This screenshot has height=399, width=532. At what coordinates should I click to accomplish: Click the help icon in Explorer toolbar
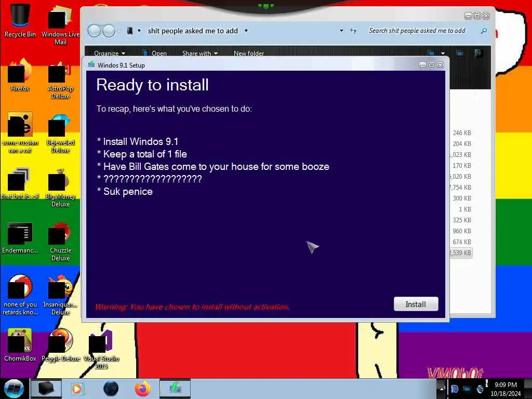478,54
